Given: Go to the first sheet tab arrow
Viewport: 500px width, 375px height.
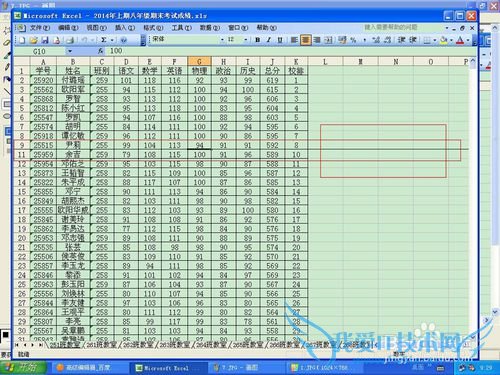Looking at the screenshot, I should point(17,345).
